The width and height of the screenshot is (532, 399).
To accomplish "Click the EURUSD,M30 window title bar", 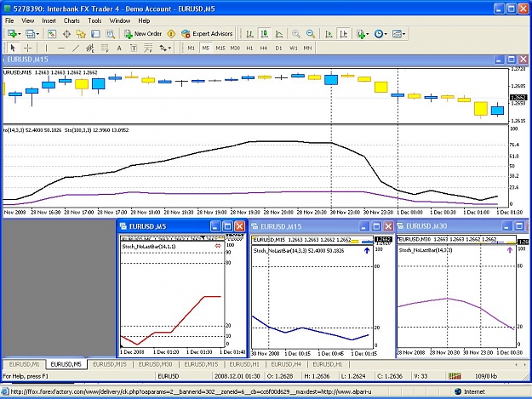I will click(462, 226).
